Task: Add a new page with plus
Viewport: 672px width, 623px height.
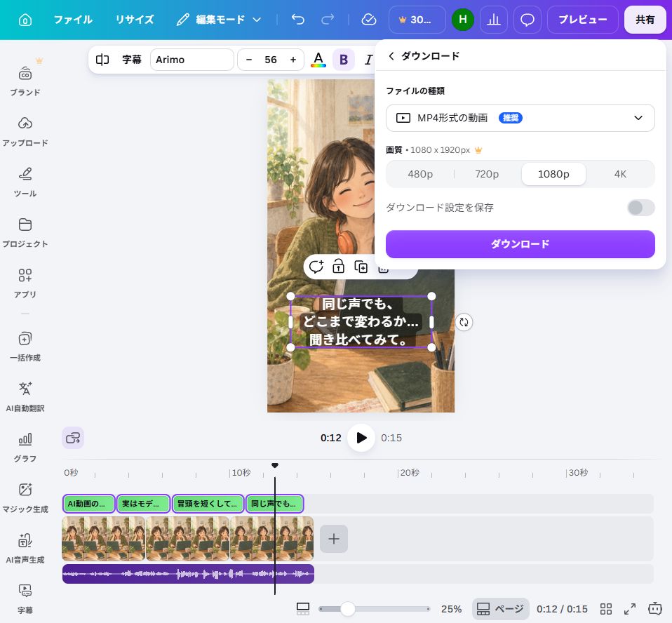Action: click(x=334, y=539)
